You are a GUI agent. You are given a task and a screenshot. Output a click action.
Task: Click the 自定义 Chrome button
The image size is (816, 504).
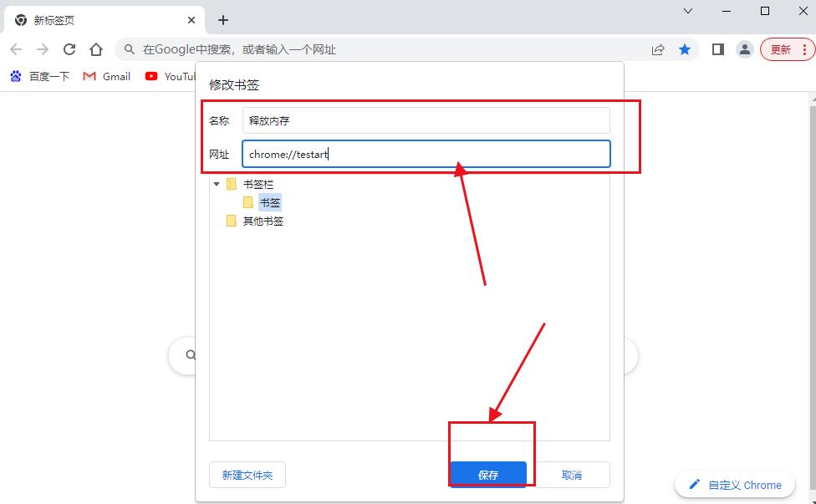(735, 485)
